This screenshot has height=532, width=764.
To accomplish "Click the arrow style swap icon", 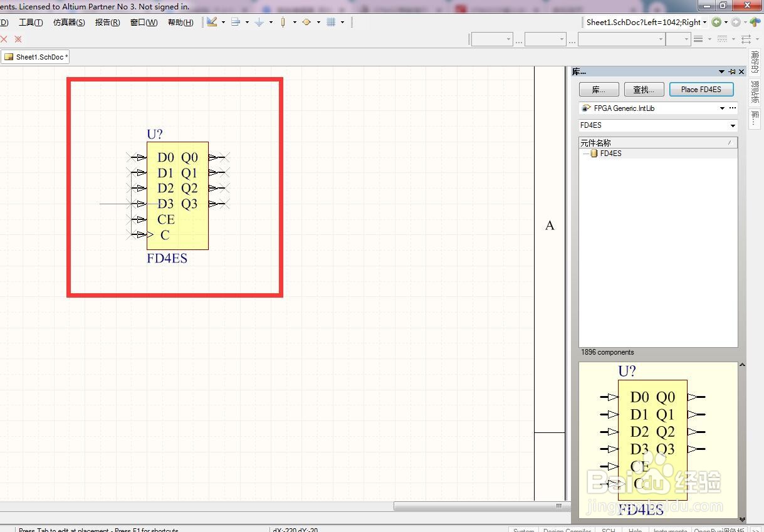I will (x=746, y=39).
